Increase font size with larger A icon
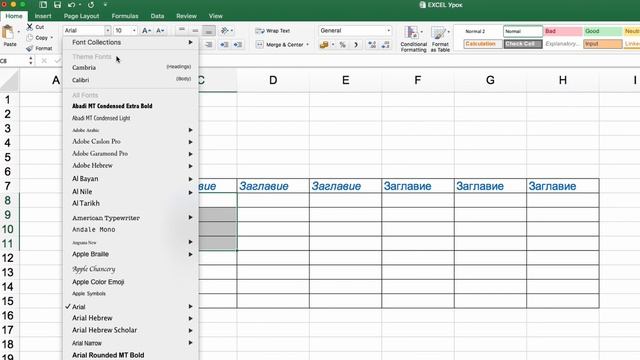640x360 pixels. coord(146,31)
